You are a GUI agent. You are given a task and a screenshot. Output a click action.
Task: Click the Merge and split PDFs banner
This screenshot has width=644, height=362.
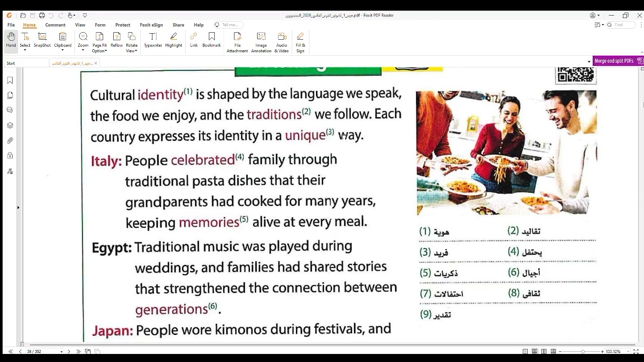(x=618, y=61)
